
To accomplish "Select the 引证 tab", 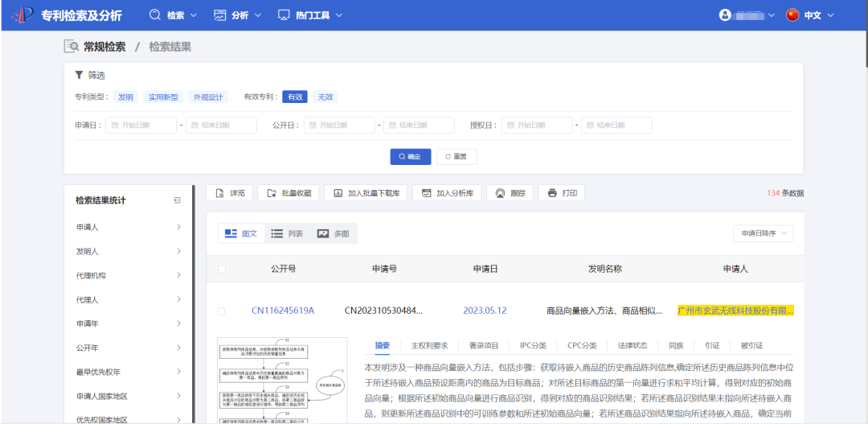I will (712, 345).
